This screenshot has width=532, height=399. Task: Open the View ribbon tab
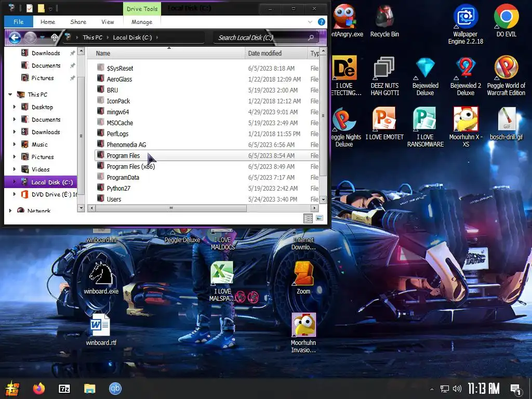pyautogui.click(x=108, y=22)
